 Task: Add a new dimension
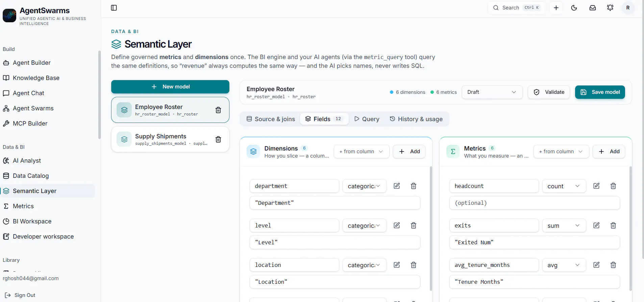(409, 152)
